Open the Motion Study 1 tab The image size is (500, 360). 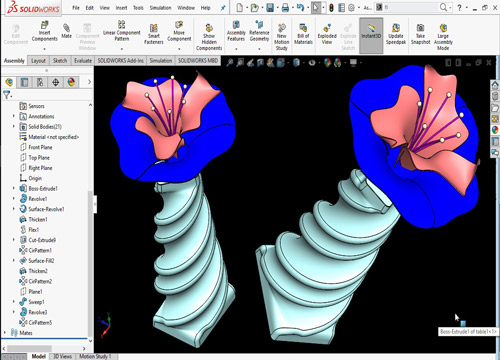[95, 356]
